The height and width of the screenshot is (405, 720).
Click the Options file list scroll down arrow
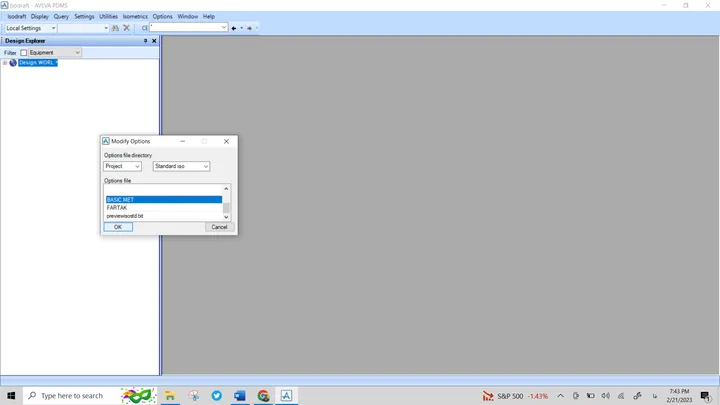pos(226,217)
